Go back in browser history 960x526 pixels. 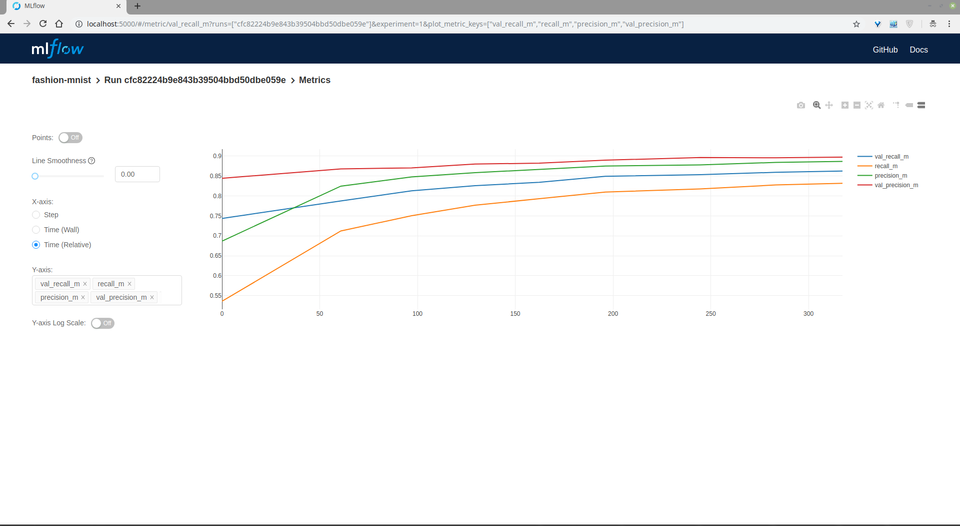11,24
